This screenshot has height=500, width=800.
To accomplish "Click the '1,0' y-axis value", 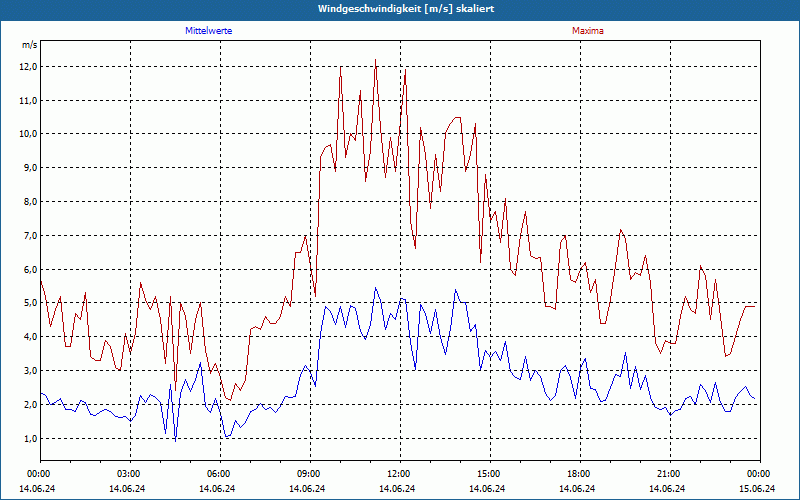I will (30, 439).
